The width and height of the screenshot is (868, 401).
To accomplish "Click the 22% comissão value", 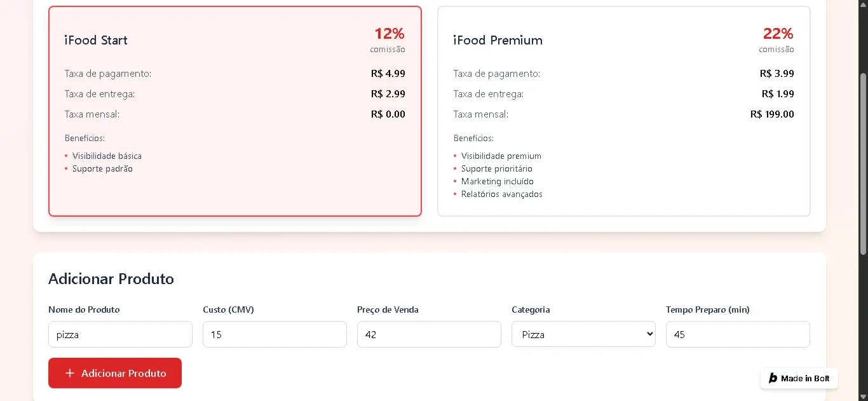I will (778, 34).
